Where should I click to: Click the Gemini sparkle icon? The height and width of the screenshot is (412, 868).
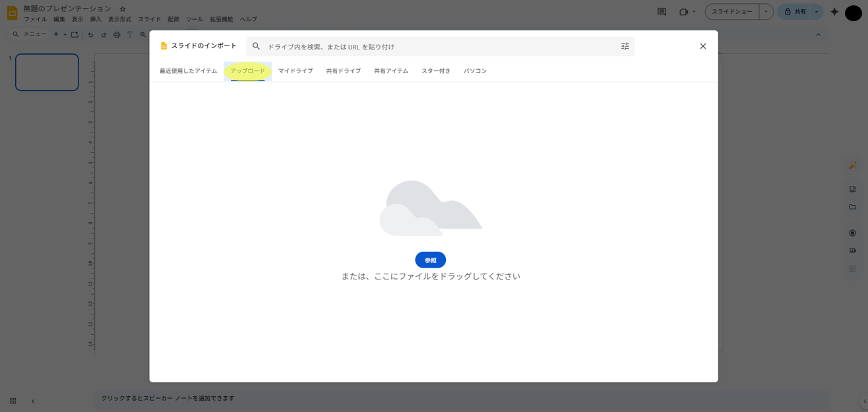[x=834, y=12]
